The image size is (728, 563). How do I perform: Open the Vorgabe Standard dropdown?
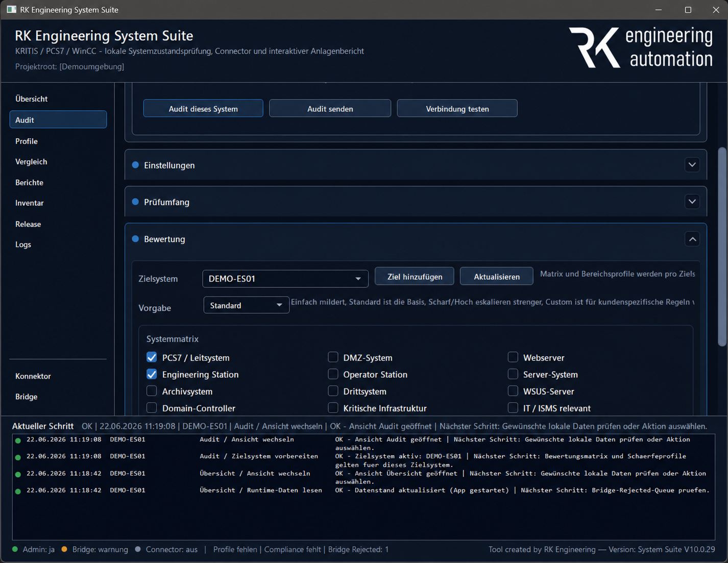[246, 305]
